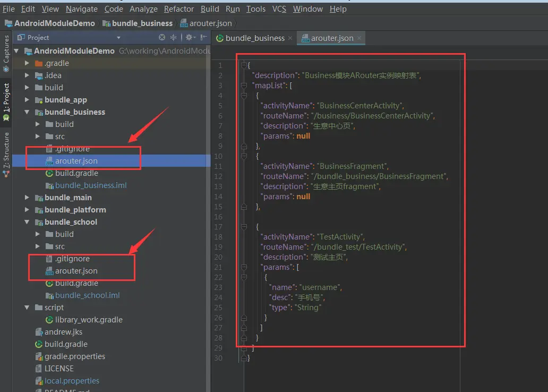Screen dimensions: 548x392
Task: Expand the bundle_app module
Action: [27, 100]
